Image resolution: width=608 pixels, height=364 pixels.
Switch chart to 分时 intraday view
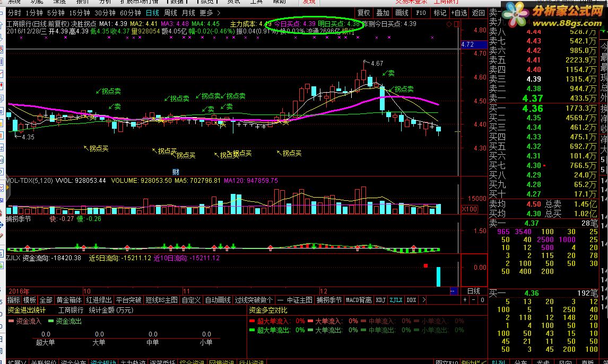[14, 13]
